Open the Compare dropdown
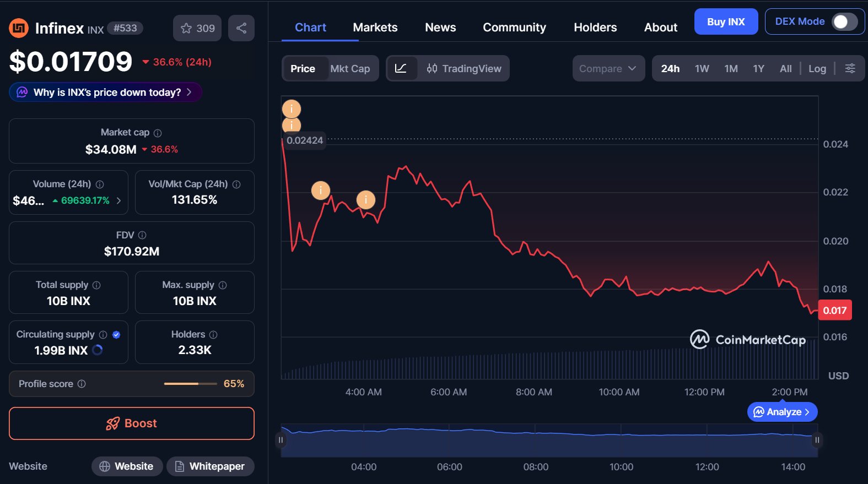This screenshot has height=484, width=868. [x=608, y=68]
